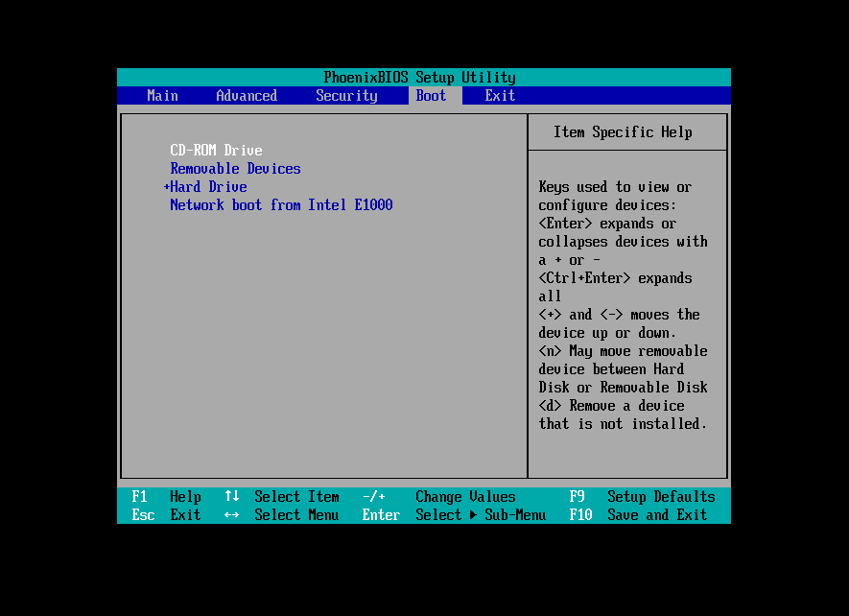Click the '<Enter> expands or' help line

(x=607, y=224)
